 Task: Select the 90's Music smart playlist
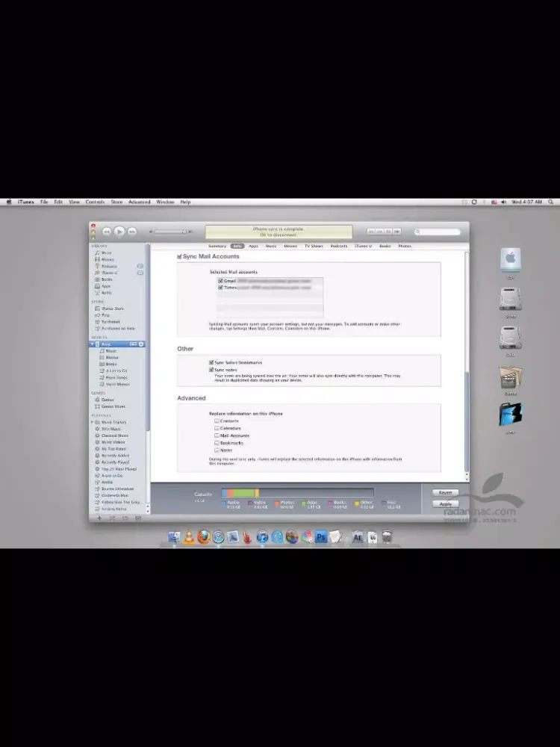(108, 429)
